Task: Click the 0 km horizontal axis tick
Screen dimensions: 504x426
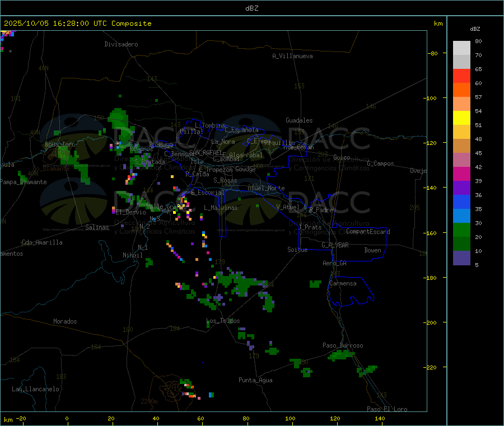Action: 67,418
